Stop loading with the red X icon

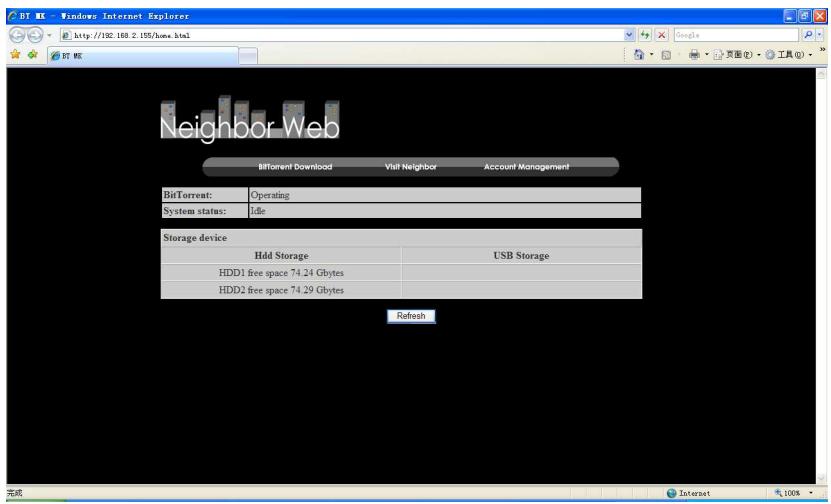[661, 36]
